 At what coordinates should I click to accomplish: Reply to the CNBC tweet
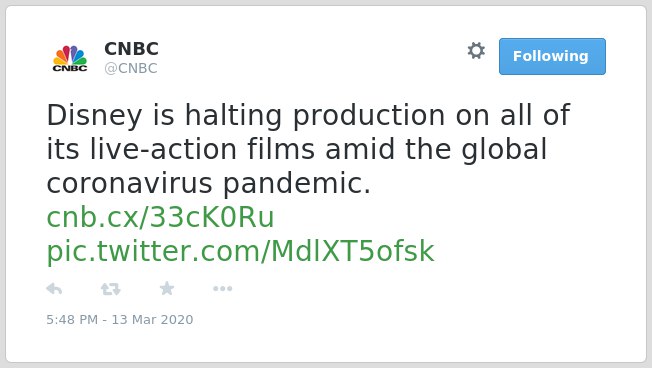(x=54, y=289)
